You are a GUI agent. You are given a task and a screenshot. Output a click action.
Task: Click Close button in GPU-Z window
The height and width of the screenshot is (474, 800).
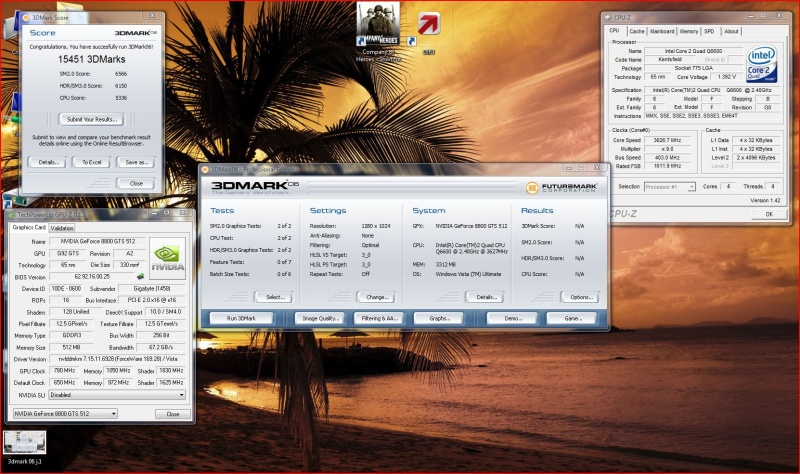(172, 414)
